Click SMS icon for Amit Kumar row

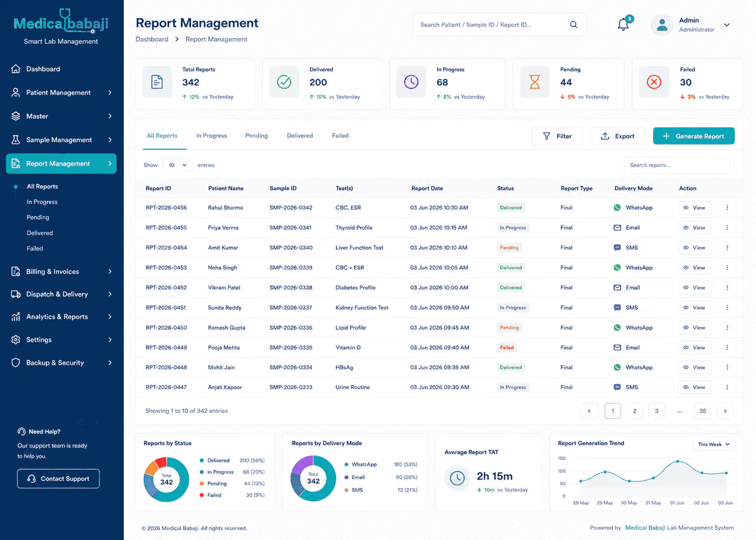pyautogui.click(x=617, y=248)
